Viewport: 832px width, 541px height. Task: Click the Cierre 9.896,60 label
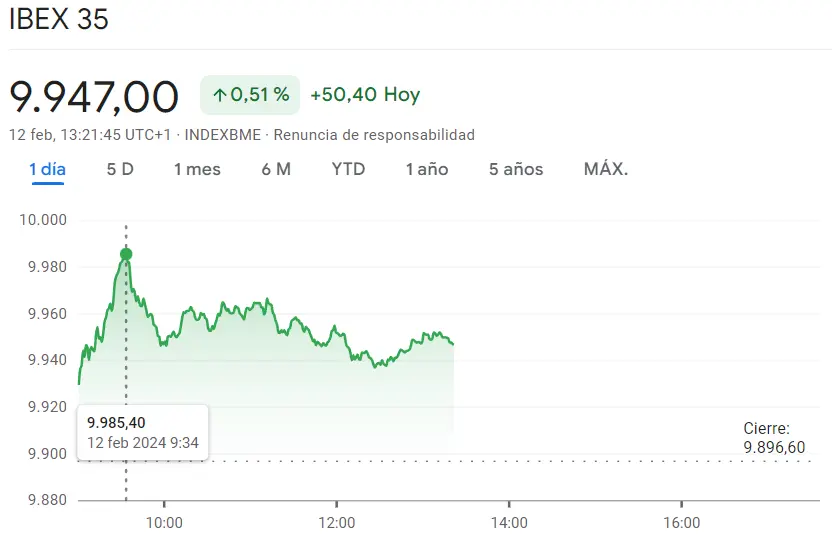pyautogui.click(x=773, y=438)
